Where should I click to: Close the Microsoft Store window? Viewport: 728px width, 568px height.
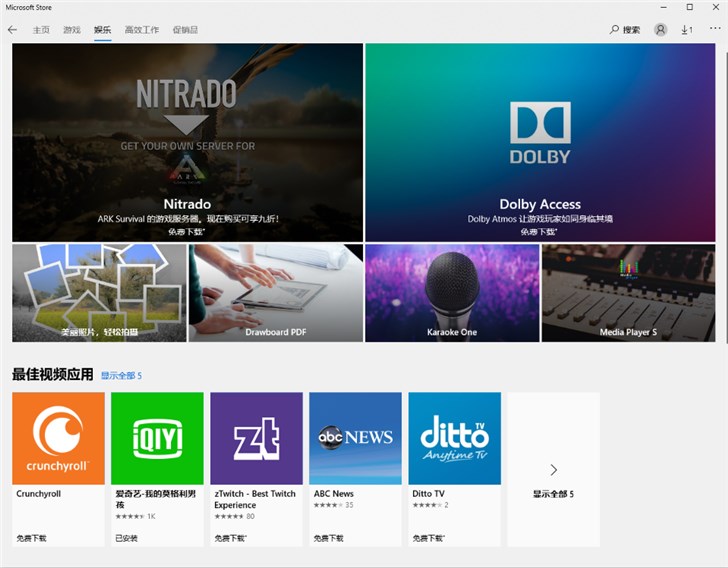[716, 7]
